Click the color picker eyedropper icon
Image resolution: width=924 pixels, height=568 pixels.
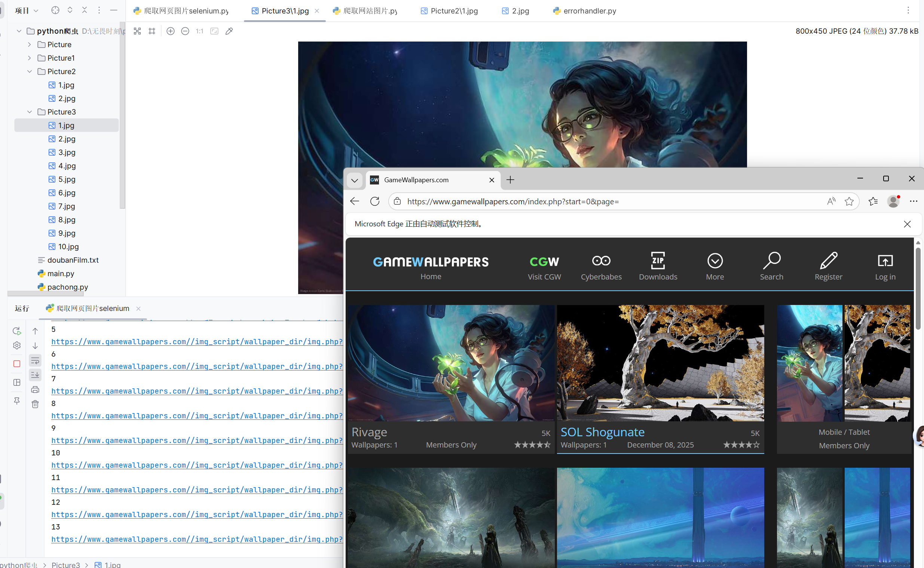229,31
